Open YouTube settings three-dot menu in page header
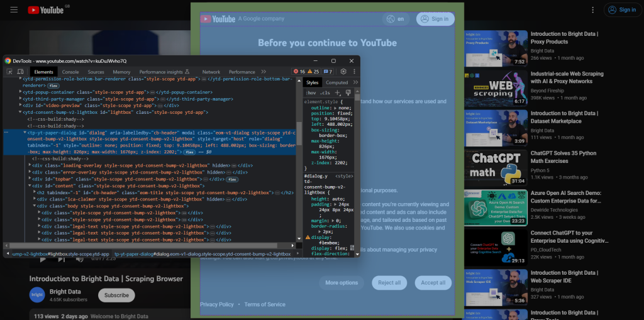 coord(592,10)
